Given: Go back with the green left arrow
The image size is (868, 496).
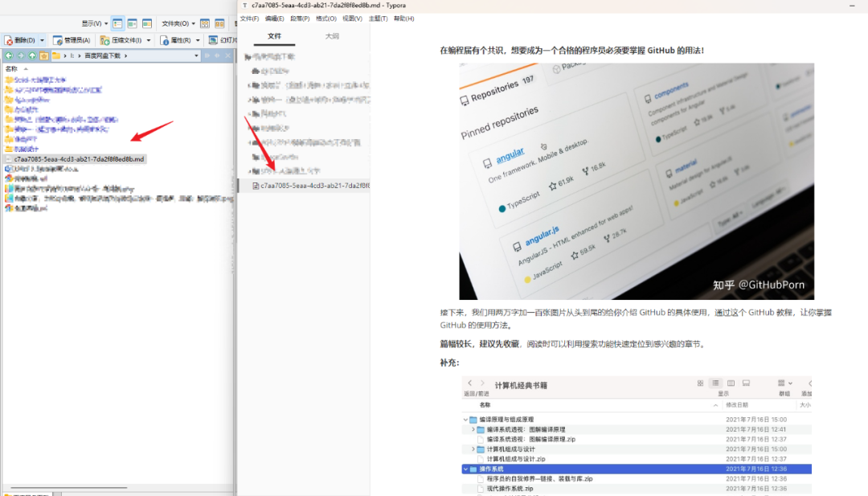Looking at the screenshot, I should [x=9, y=56].
